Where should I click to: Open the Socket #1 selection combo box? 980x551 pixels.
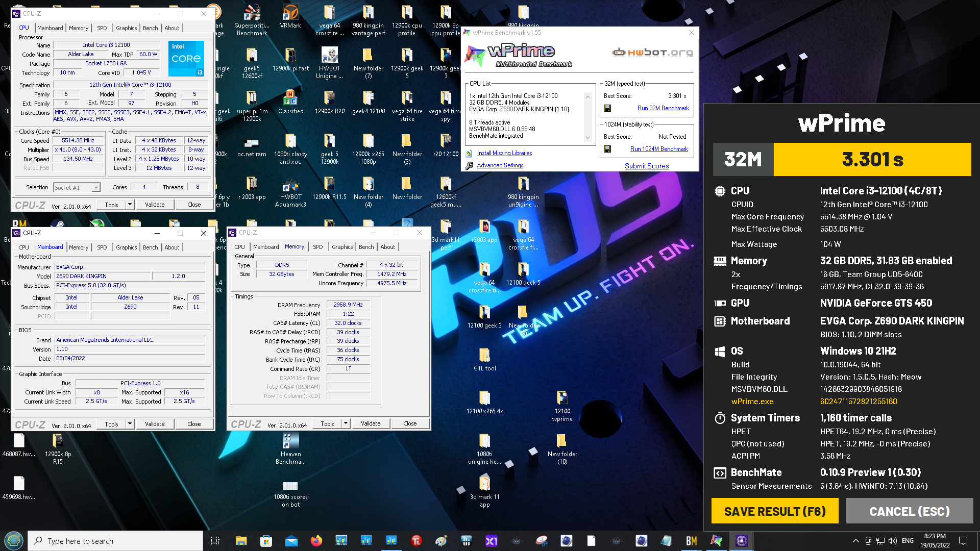pyautogui.click(x=77, y=188)
